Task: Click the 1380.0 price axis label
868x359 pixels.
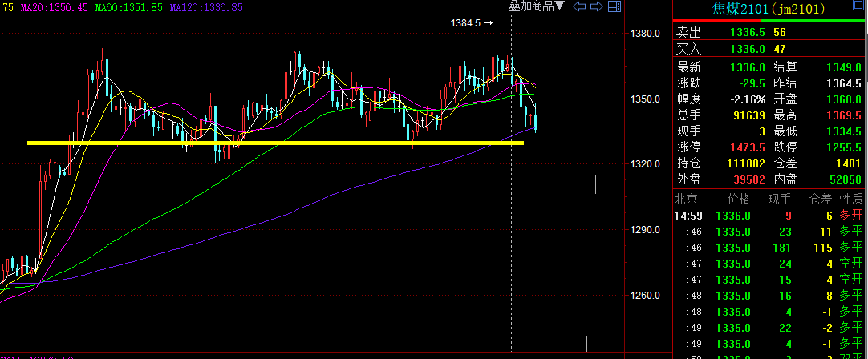Action: (x=645, y=34)
